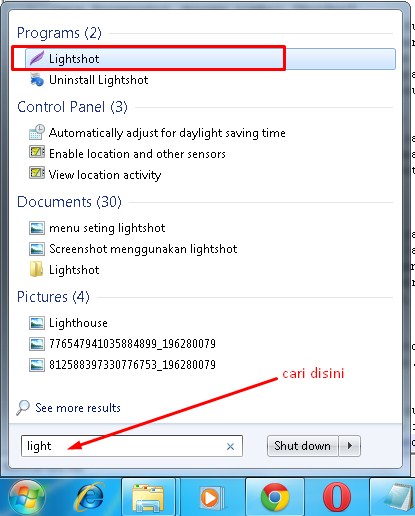Click image icon for menu seting lightshot
The image size is (415, 516).
tap(37, 228)
